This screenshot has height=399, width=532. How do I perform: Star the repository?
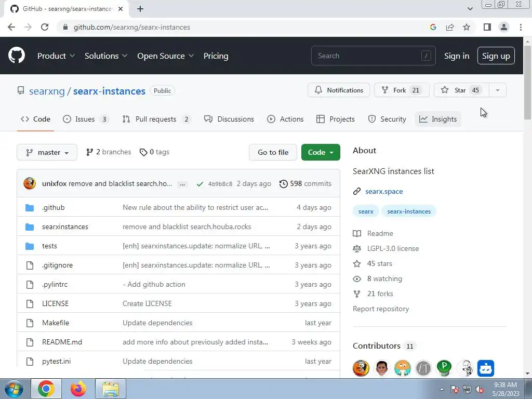(x=461, y=90)
